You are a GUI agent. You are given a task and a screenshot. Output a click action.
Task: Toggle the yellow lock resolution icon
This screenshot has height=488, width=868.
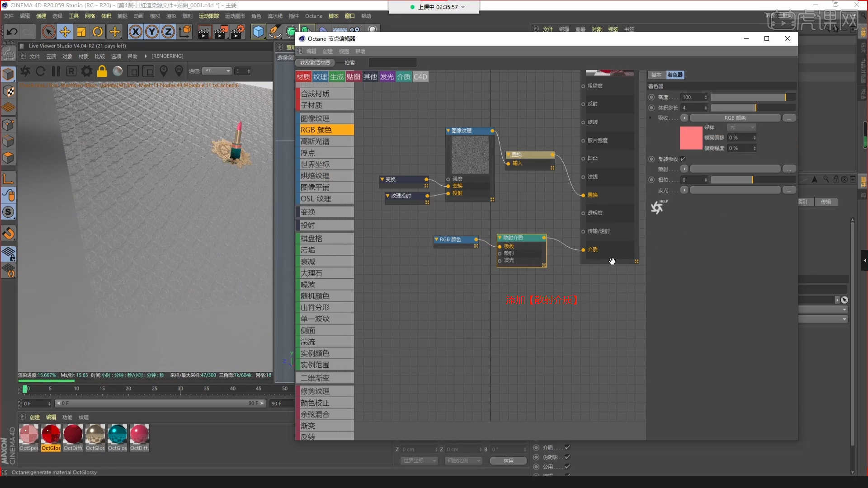click(x=102, y=71)
